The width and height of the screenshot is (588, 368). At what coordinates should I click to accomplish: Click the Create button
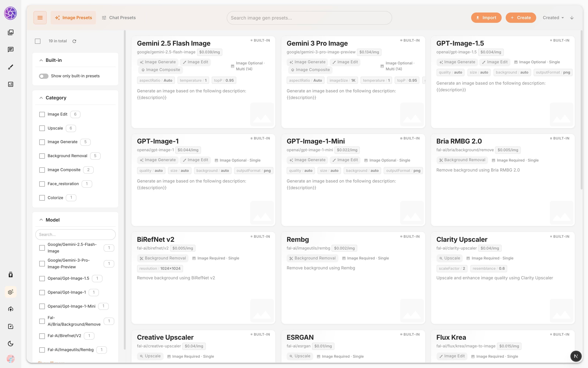[x=521, y=18]
